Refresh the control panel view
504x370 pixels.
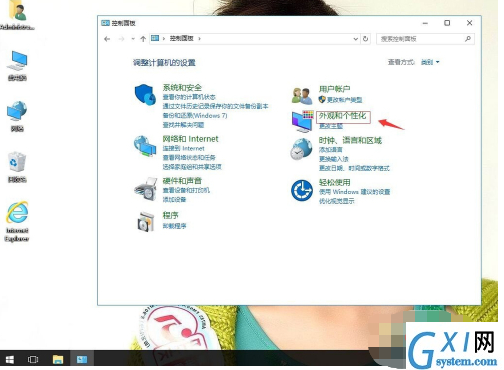pos(365,39)
